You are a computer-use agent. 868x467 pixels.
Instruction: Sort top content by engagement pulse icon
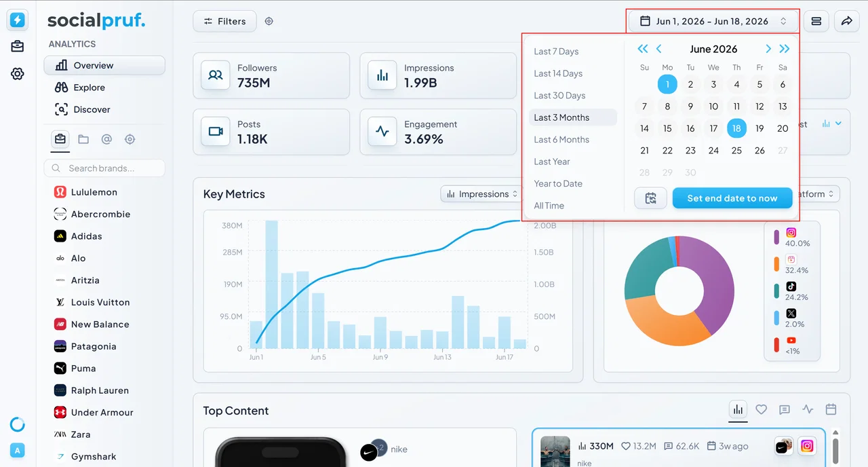pyautogui.click(x=808, y=409)
